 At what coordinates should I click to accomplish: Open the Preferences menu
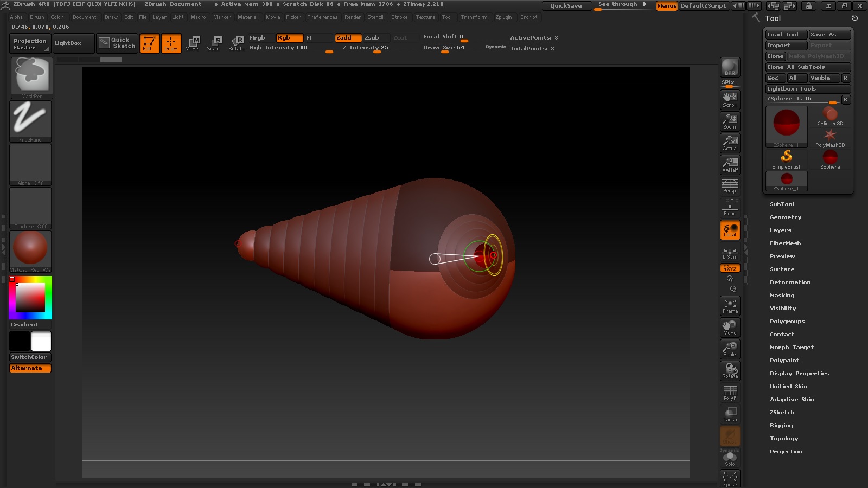click(x=322, y=17)
